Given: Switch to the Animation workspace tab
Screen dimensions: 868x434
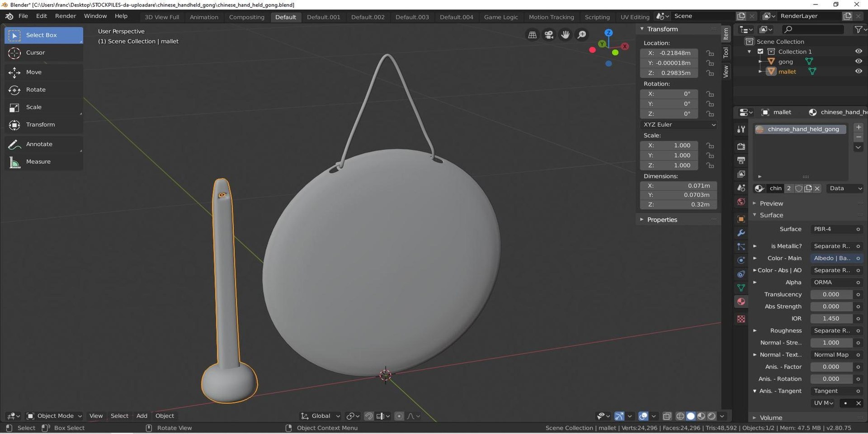Looking at the screenshot, I should click(204, 17).
